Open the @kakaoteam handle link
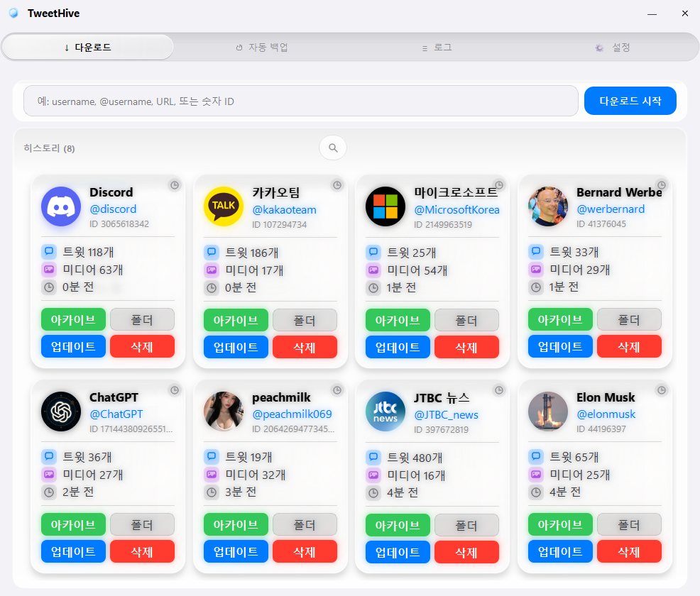The width and height of the screenshot is (700, 596). 284,210
